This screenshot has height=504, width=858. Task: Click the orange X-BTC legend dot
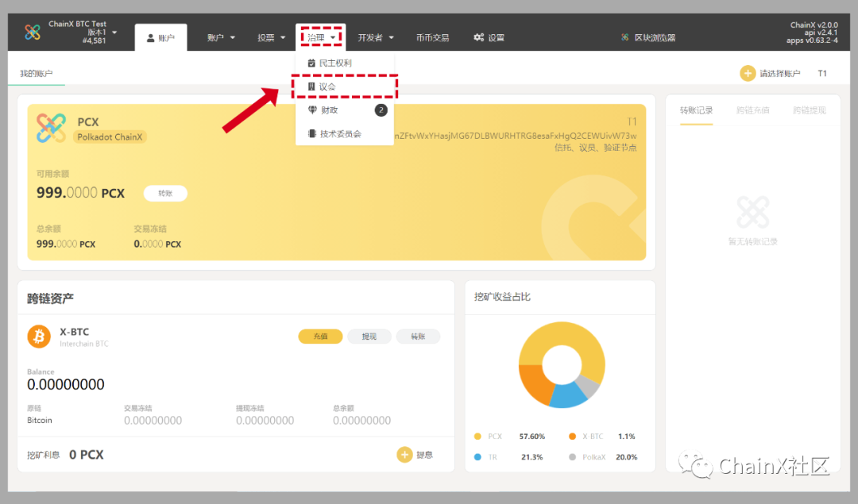point(572,437)
